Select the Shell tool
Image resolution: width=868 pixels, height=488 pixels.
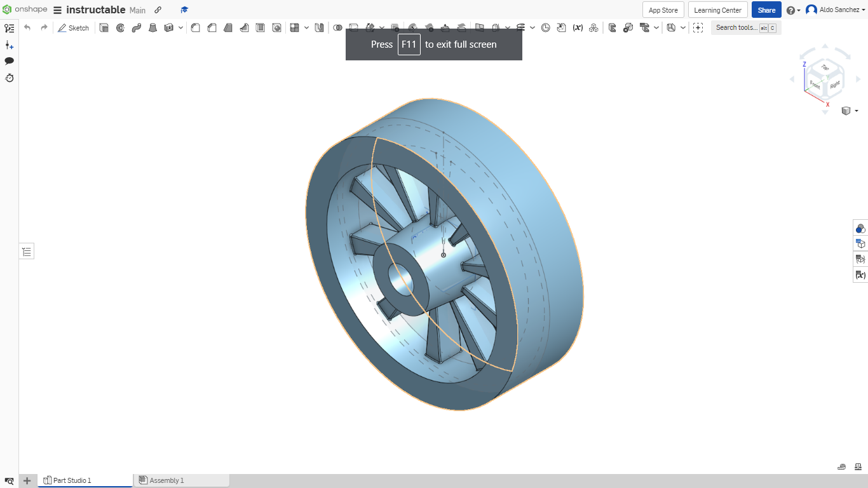pos(261,27)
